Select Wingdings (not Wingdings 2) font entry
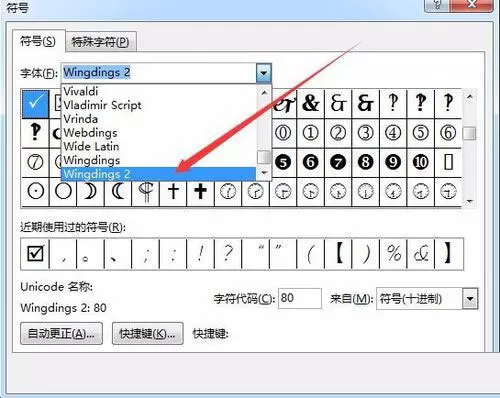This screenshot has width=500, height=398. click(x=159, y=160)
